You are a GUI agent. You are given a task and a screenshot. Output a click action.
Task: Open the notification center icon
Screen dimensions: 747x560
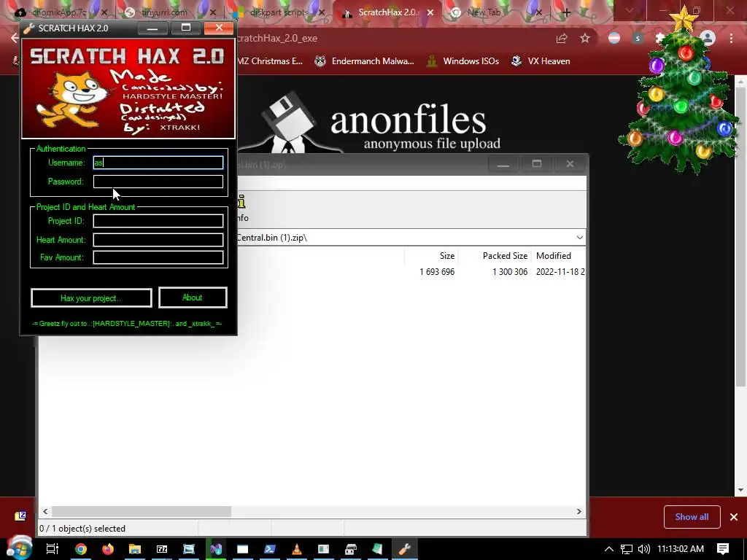click(x=723, y=549)
